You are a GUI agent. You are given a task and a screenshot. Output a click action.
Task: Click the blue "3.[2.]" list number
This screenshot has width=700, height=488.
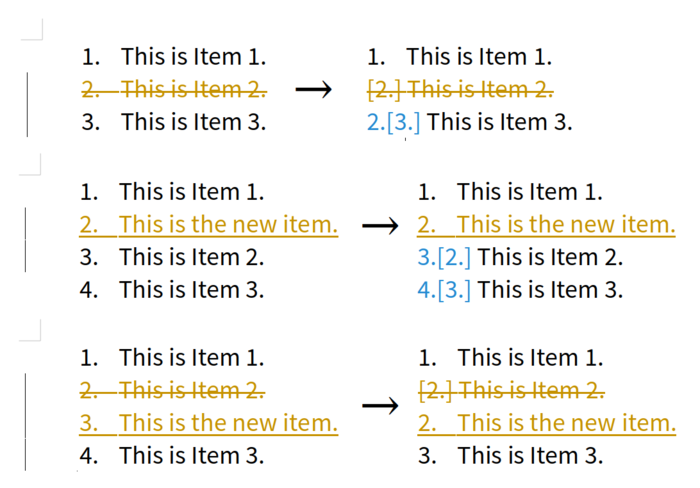pyautogui.click(x=444, y=258)
